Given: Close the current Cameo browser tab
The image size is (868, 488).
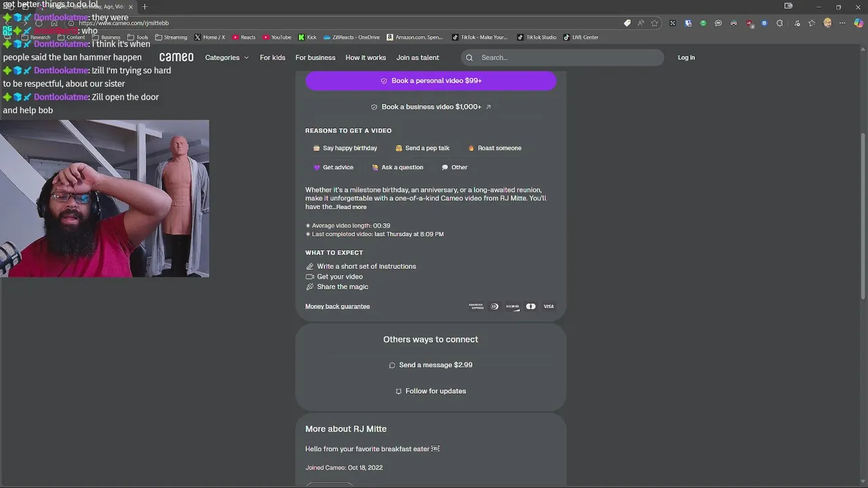Looking at the screenshot, I should [x=131, y=7].
